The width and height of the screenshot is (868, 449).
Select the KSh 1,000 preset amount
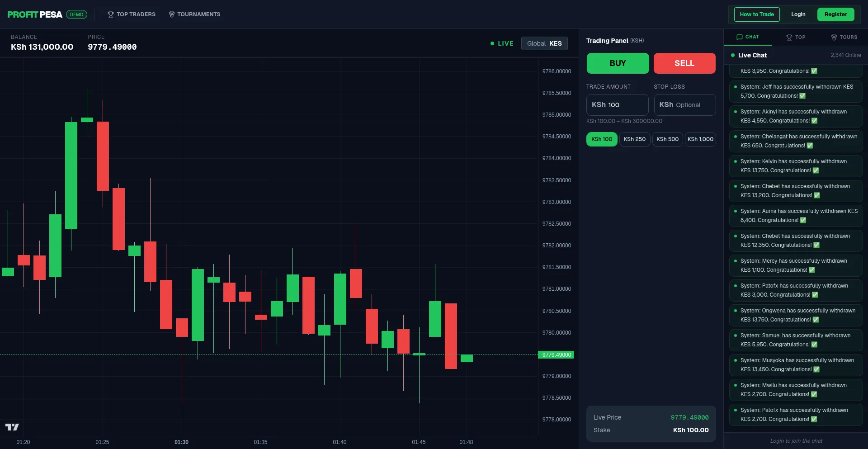[x=701, y=139]
